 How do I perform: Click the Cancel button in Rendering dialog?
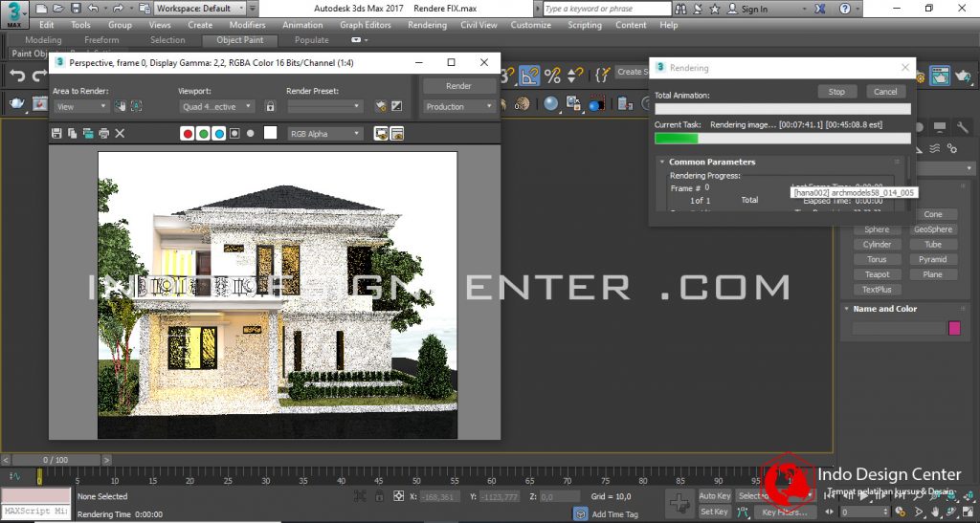[885, 92]
